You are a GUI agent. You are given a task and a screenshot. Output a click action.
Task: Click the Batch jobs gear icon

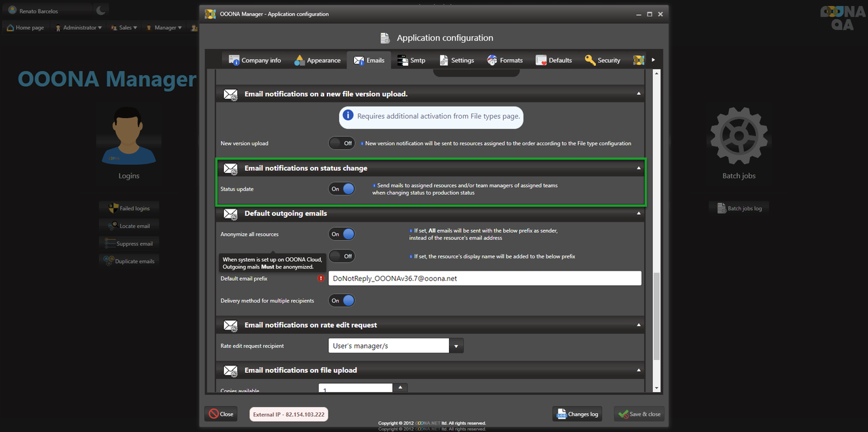point(739,134)
